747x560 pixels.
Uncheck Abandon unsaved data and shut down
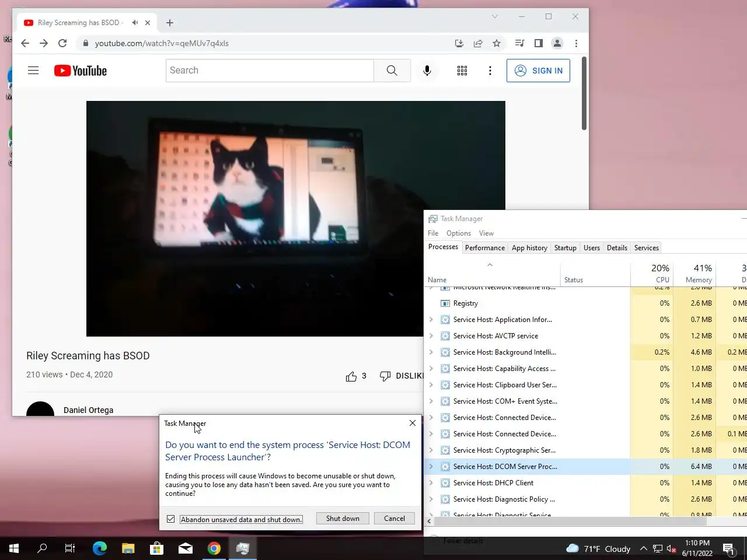(170, 519)
